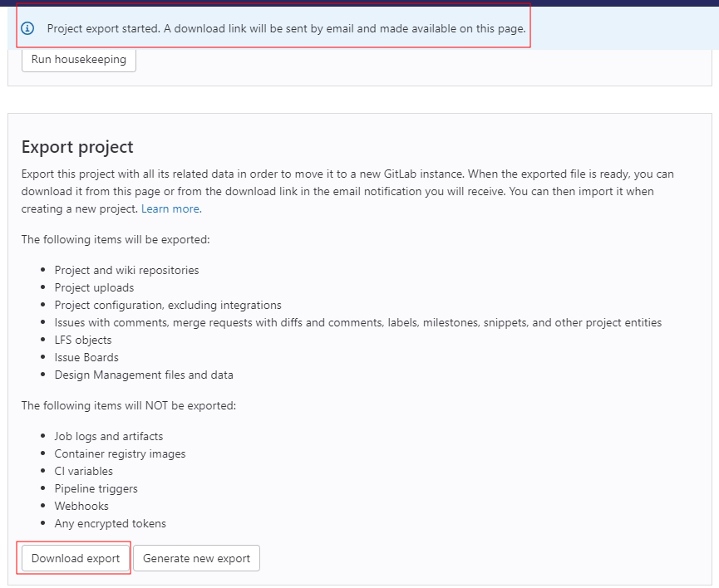Select 'Issue Boards' list item

86,357
